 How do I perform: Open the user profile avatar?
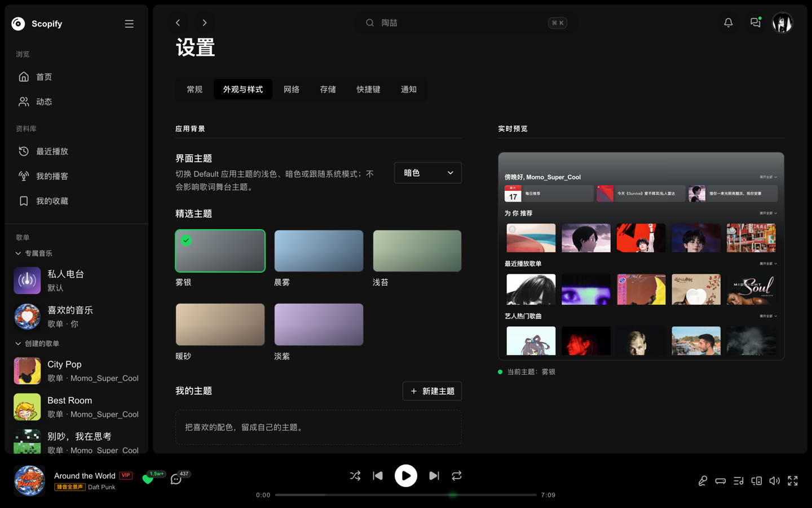(782, 23)
